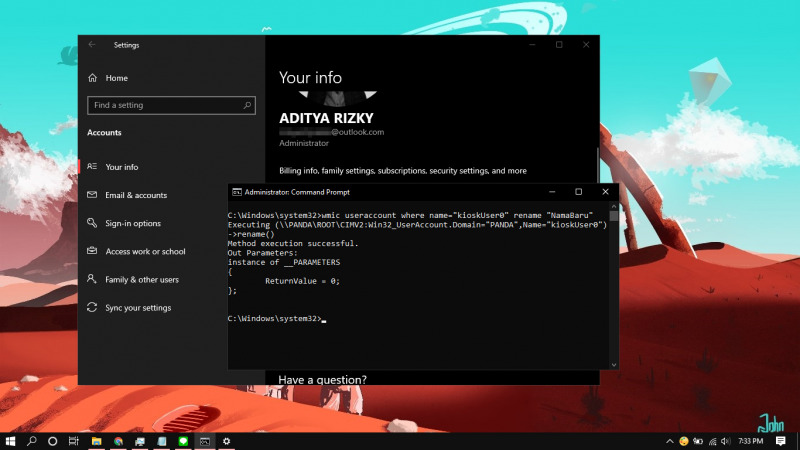Image resolution: width=800 pixels, height=450 pixels.
Task: Click the Out Parameters: line
Action: 262,253
